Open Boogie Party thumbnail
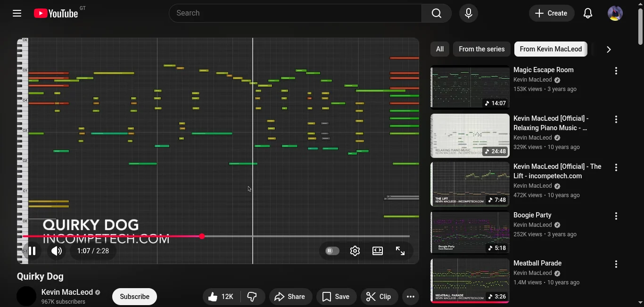Screen dimensions: 644x307 pos(470,232)
